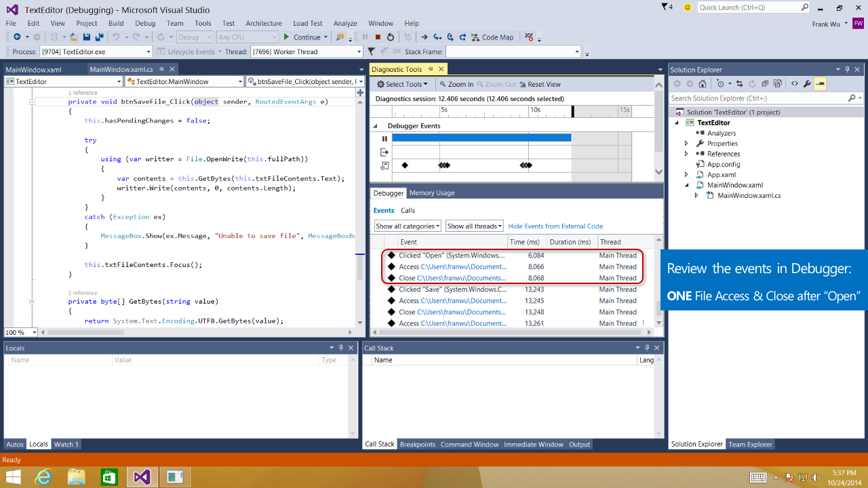This screenshot has width=868, height=488.
Task: Click the Open File folder icon
Action: pos(73,37)
